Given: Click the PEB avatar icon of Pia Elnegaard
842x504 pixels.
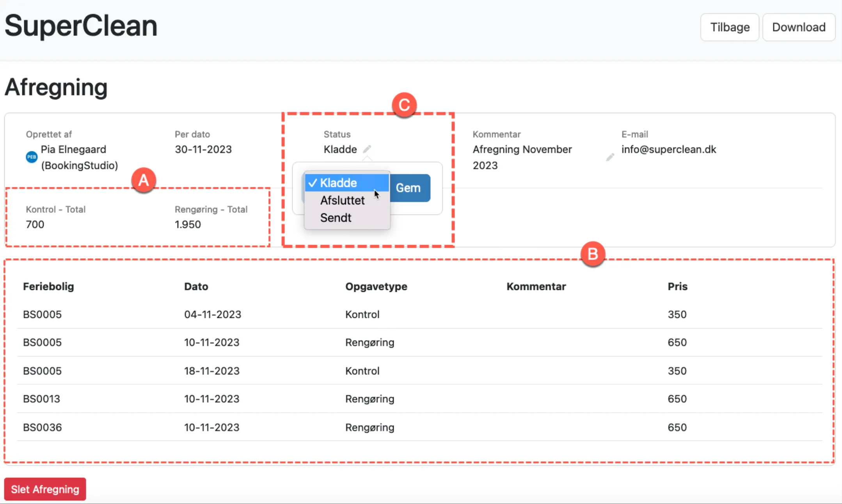Looking at the screenshot, I should point(32,157).
